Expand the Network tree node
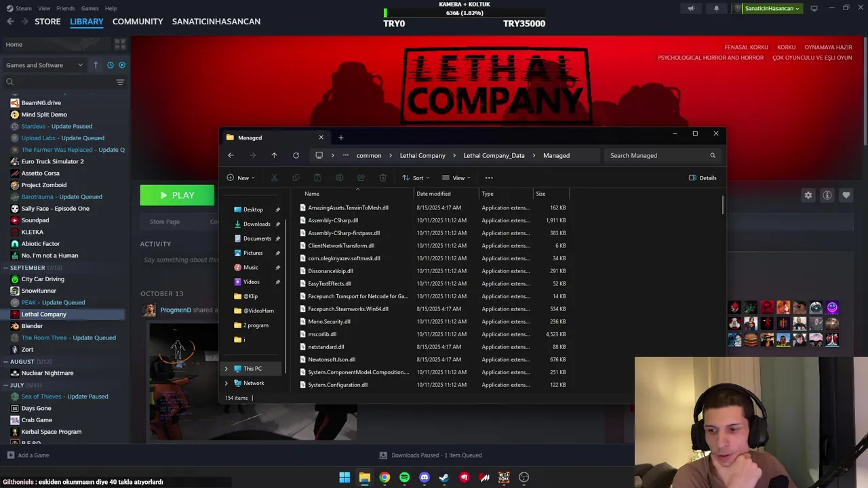This screenshot has width=868, height=488. [226, 383]
